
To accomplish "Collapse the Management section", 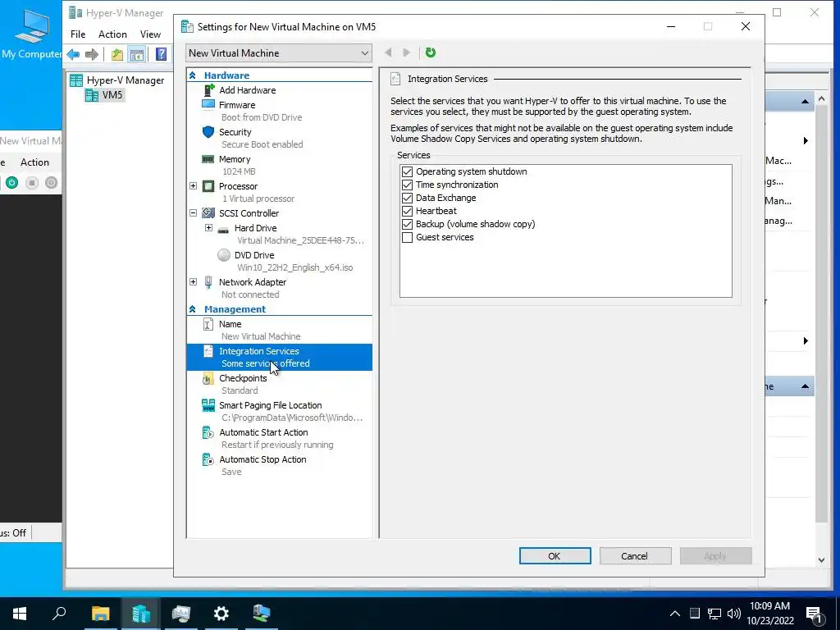I will tap(192, 309).
